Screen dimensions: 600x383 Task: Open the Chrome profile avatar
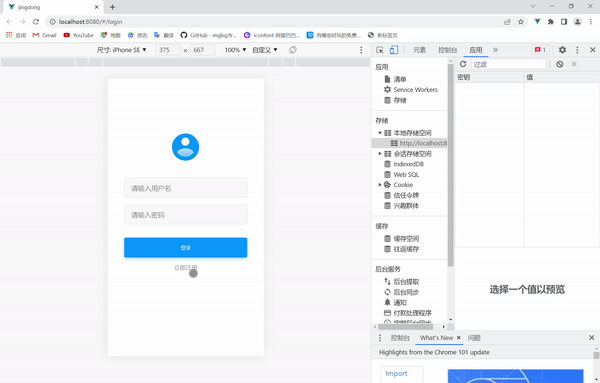pos(577,22)
